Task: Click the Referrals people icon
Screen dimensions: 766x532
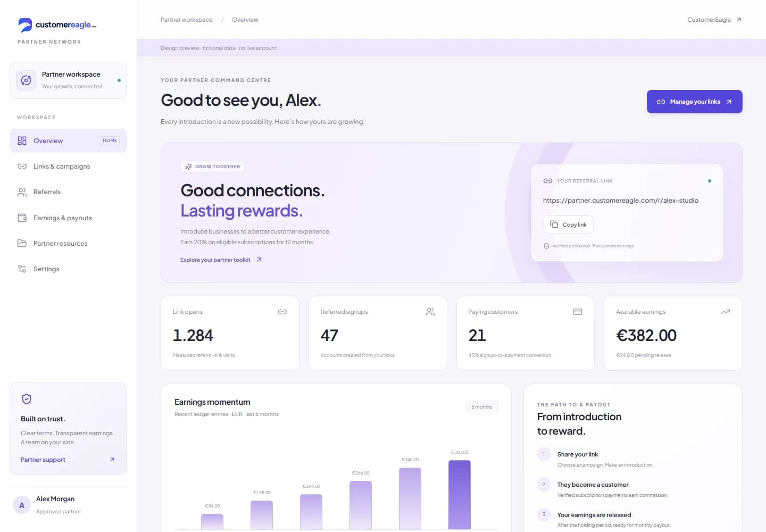Action: click(x=22, y=192)
